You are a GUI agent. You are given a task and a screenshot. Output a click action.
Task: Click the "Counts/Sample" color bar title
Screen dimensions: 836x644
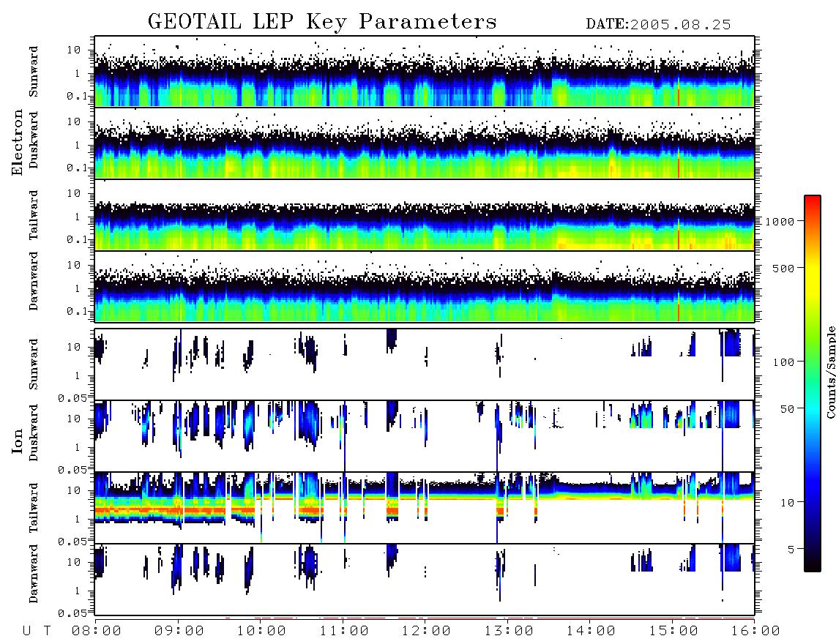click(830, 372)
